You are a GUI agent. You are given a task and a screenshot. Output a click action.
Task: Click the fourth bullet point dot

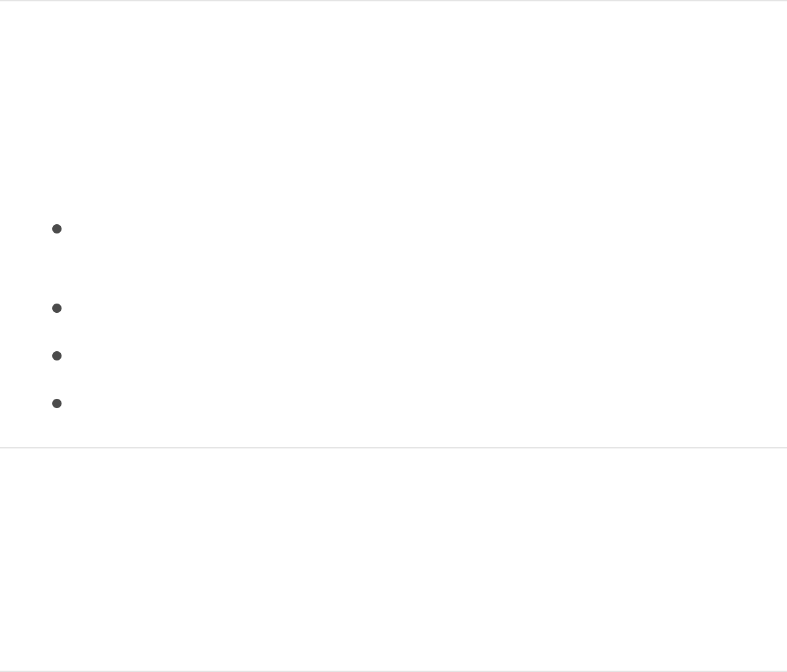pos(57,403)
